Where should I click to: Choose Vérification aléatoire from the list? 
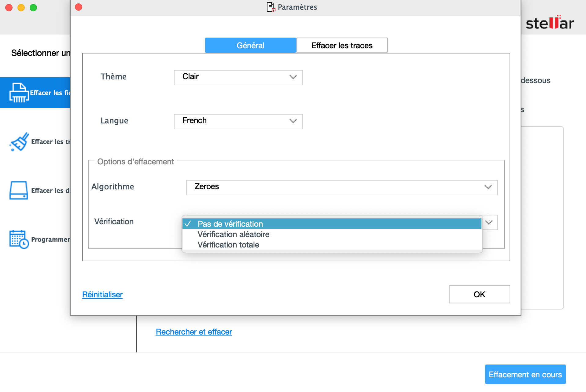[x=332, y=234]
